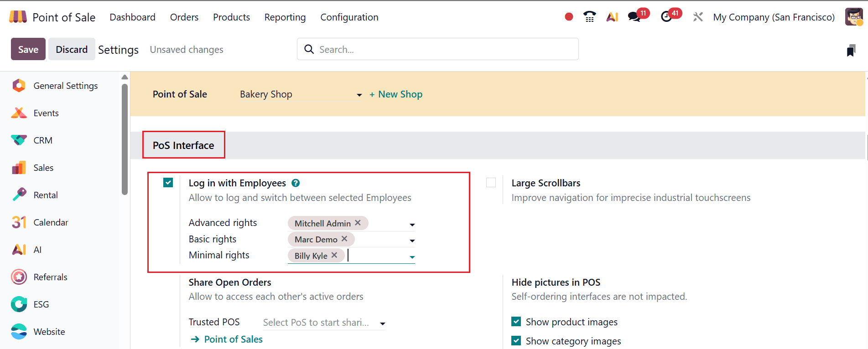Select CRM in settings sidebar
The height and width of the screenshot is (349, 868).
[43, 140]
